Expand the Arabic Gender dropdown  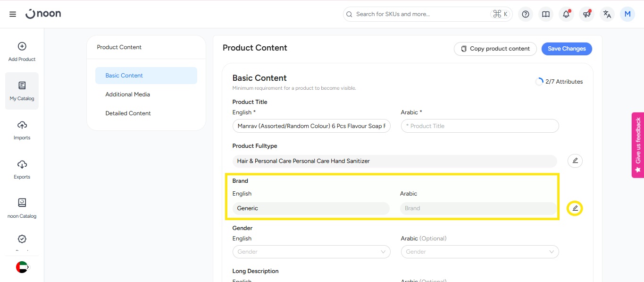click(x=480, y=252)
